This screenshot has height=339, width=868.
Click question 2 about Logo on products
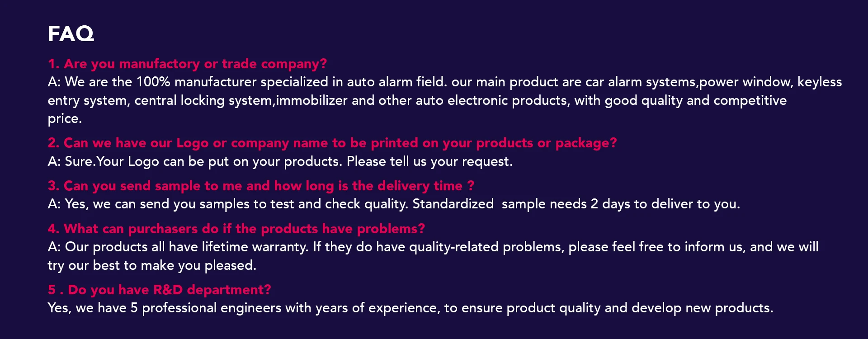[332, 143]
